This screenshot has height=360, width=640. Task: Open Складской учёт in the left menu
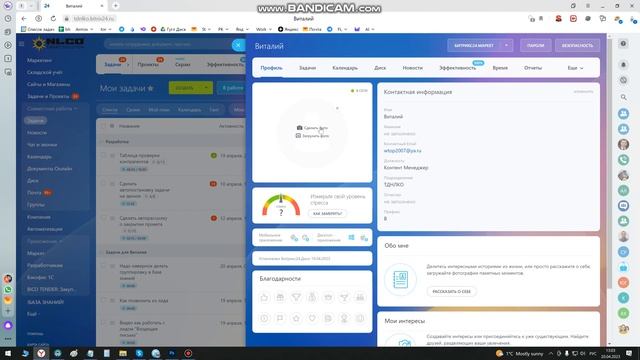tap(44, 72)
